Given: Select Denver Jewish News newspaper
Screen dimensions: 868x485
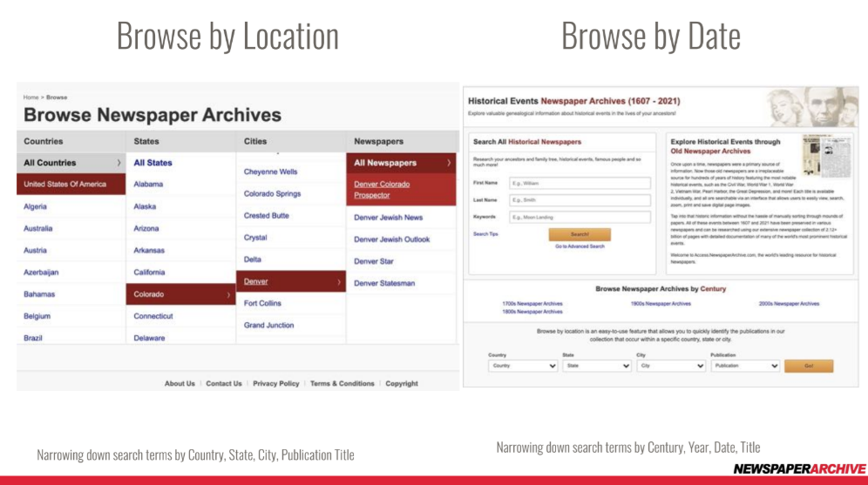Looking at the screenshot, I should [x=388, y=217].
